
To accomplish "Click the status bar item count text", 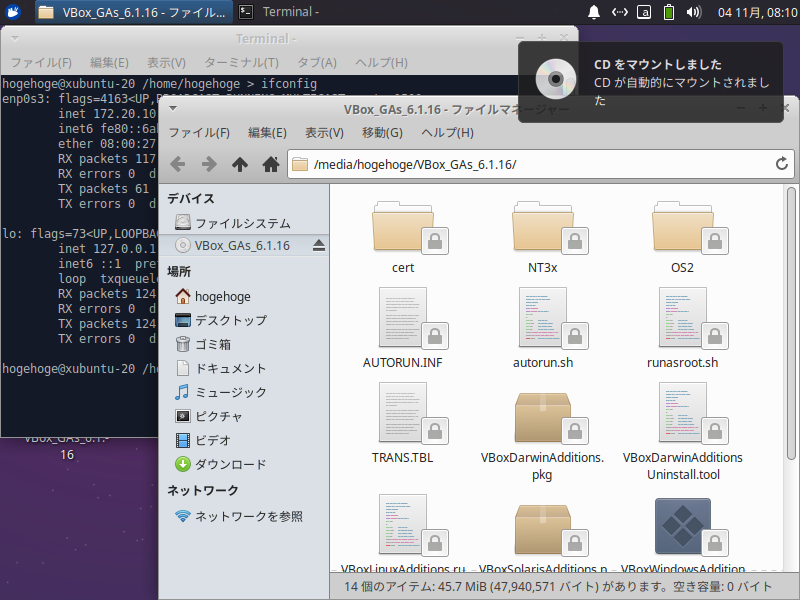I will (x=558, y=587).
